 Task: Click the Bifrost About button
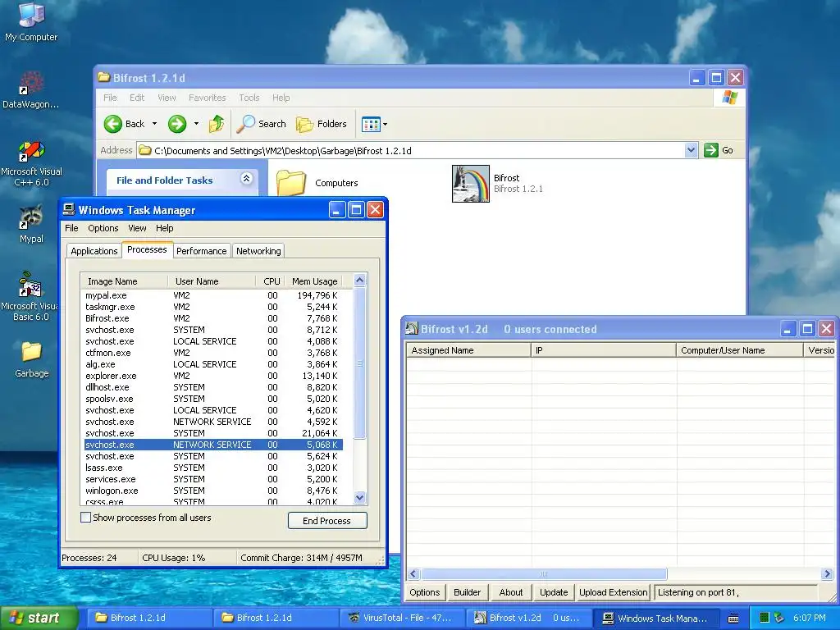tap(510, 592)
